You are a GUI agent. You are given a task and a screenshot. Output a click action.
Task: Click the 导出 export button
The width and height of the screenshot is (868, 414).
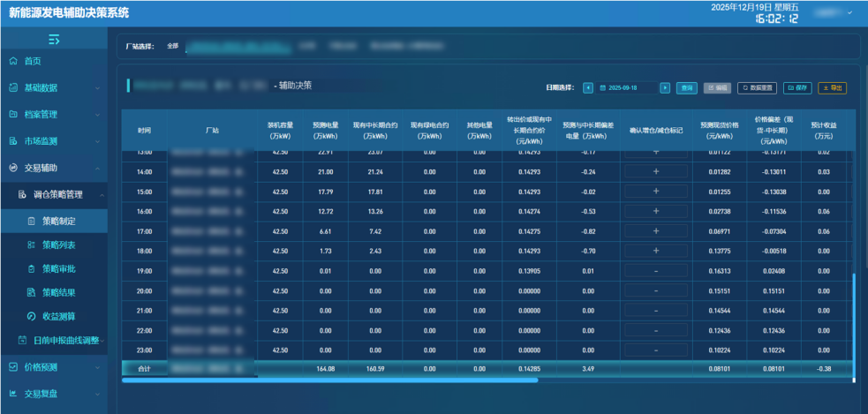[832, 87]
